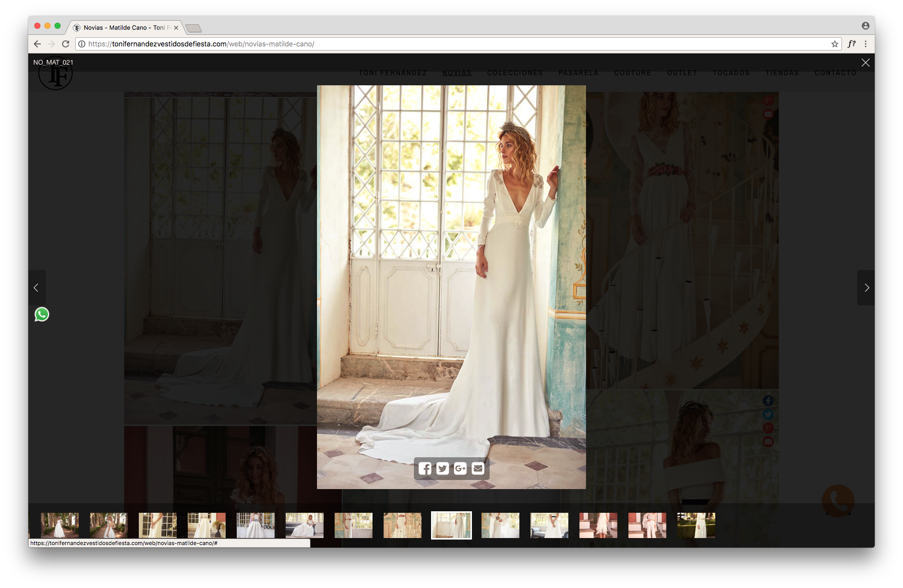Share the dress photo on Facebook
The width and height of the screenshot is (903, 588).
pos(425,468)
